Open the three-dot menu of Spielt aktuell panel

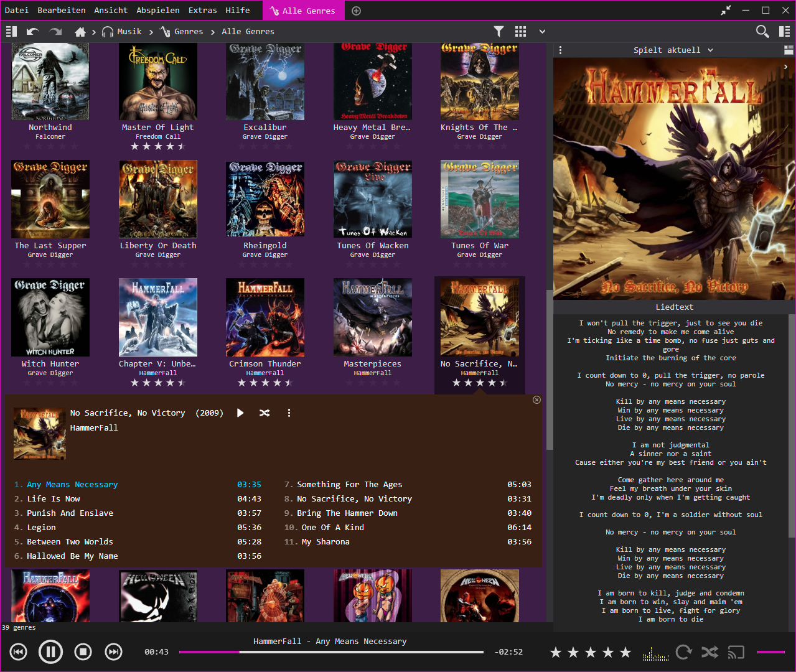tap(560, 50)
